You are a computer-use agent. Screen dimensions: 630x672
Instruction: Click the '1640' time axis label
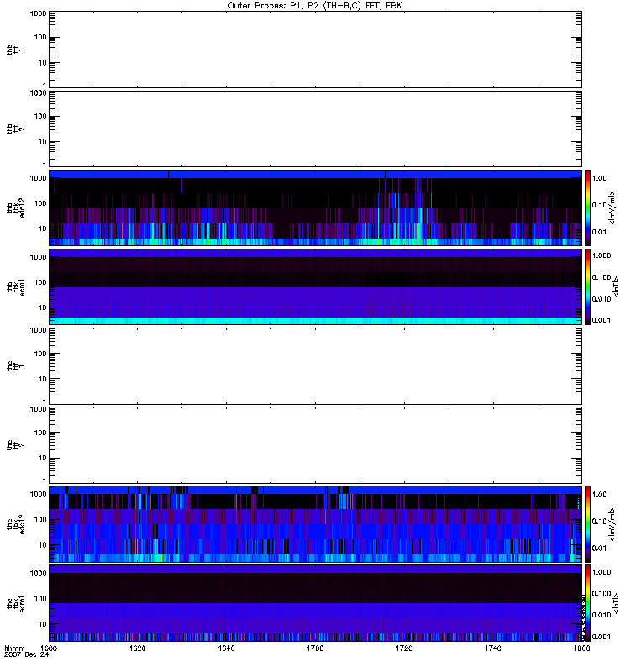pyautogui.click(x=226, y=648)
